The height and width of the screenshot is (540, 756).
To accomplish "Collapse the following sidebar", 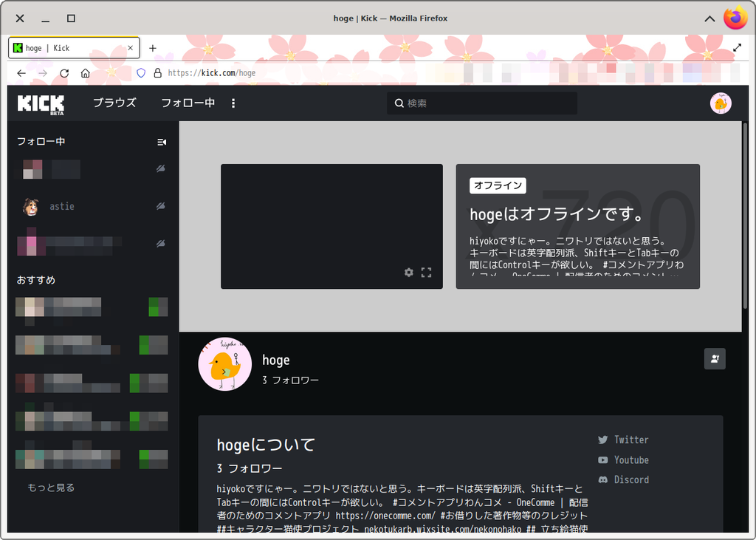I will coord(162,142).
